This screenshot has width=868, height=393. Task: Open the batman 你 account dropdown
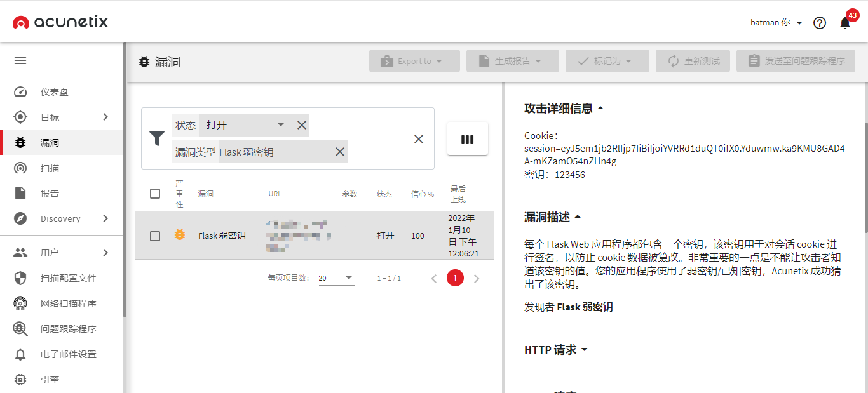click(776, 23)
